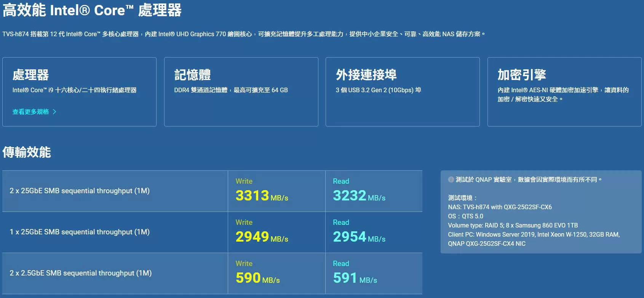This screenshot has width=644, height=298.
Task: Select the 2 x 2.5GbE SMB row label
Action: pos(80,273)
